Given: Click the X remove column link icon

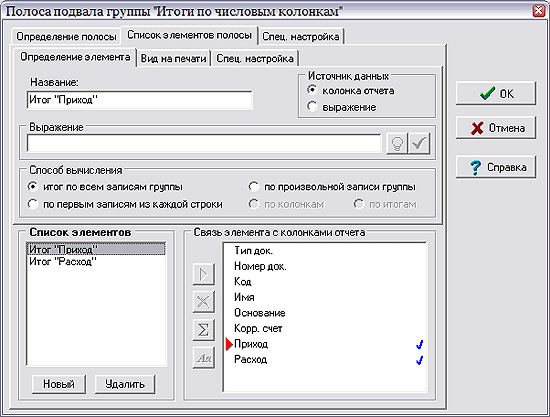Looking at the screenshot, I should (x=203, y=302).
